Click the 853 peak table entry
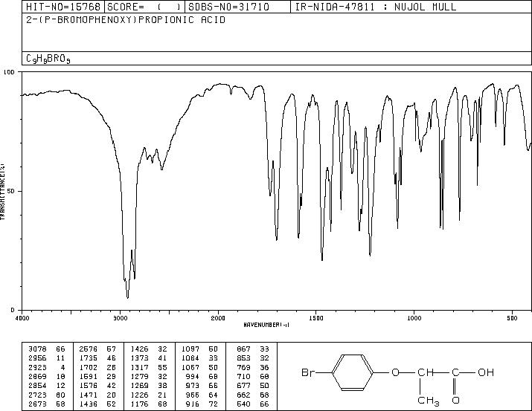This screenshot has height=411, width=532. 243,358
